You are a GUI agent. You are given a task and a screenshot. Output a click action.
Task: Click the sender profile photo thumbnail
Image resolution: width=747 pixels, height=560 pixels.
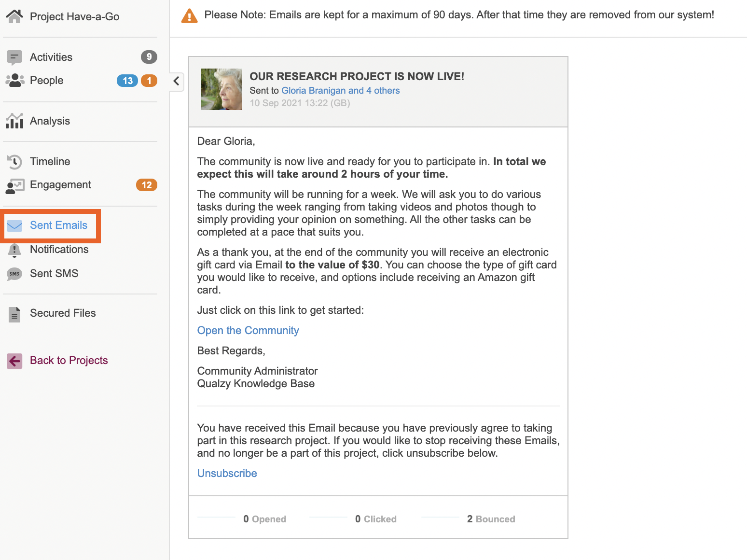221,89
